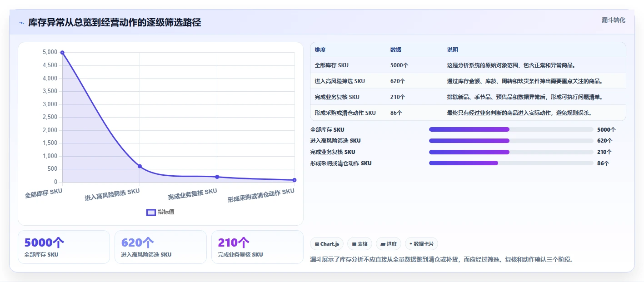The width and height of the screenshot is (644, 282).
Task: Click the chart point for 进入高风险筛选 SKU
Action: click(x=140, y=166)
